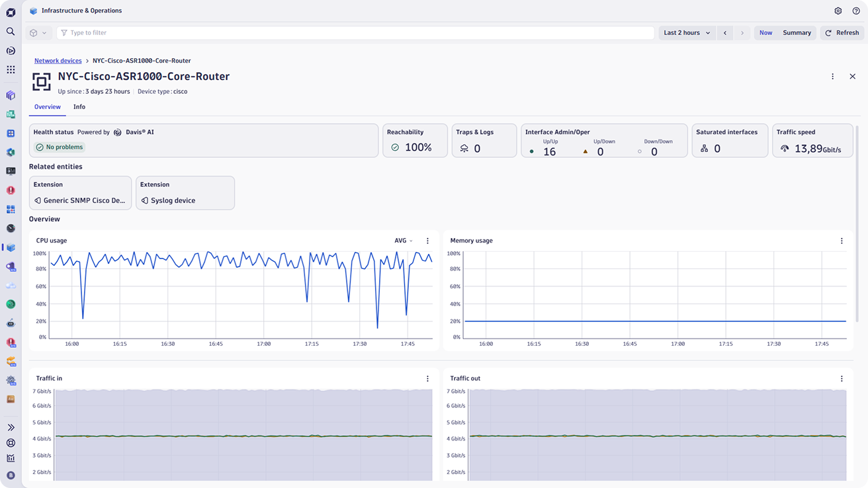Open the apps grid launcher icon
The image size is (868, 488).
11,69
